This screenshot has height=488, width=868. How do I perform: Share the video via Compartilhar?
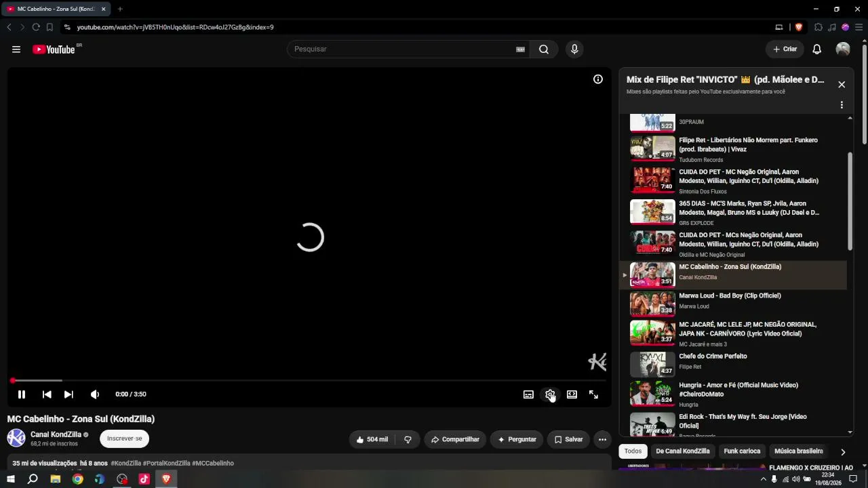[x=455, y=439]
